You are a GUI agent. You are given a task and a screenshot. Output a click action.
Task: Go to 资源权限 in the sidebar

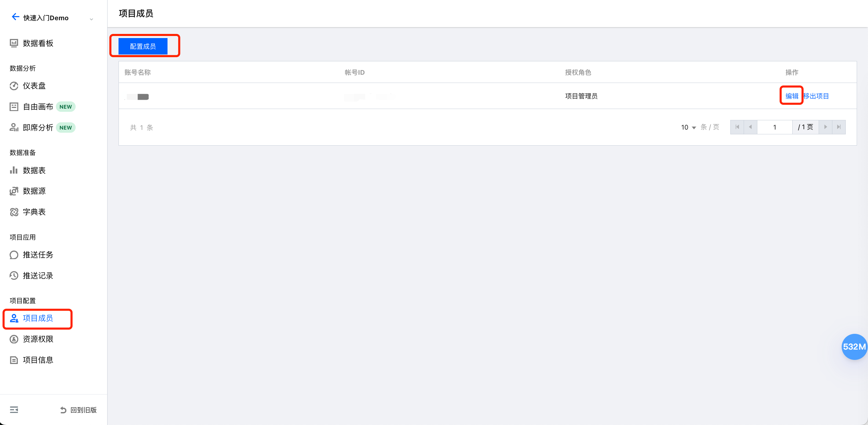coord(38,339)
